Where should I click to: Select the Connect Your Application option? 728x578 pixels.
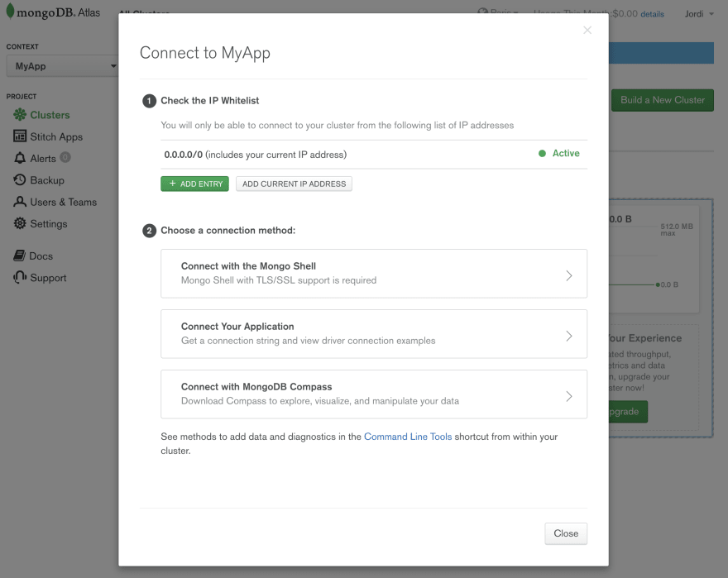point(374,334)
